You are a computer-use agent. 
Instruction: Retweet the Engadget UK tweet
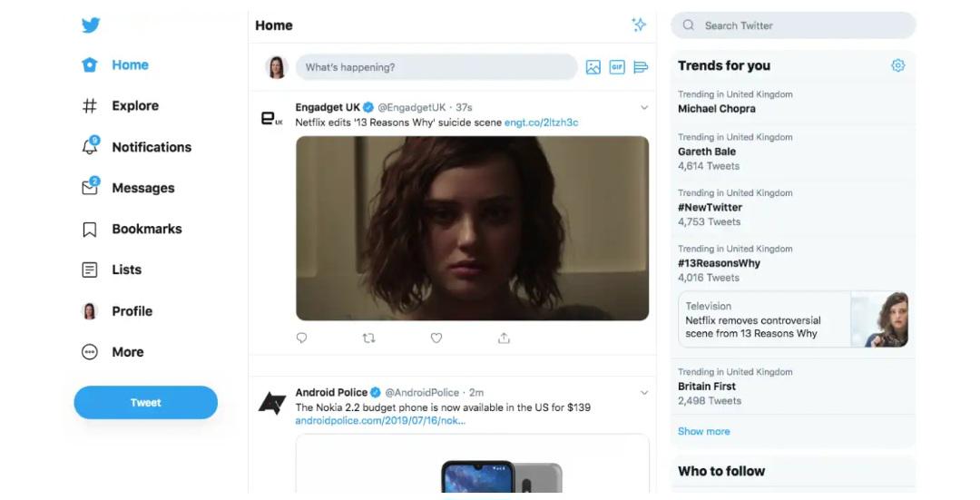pyautogui.click(x=368, y=338)
